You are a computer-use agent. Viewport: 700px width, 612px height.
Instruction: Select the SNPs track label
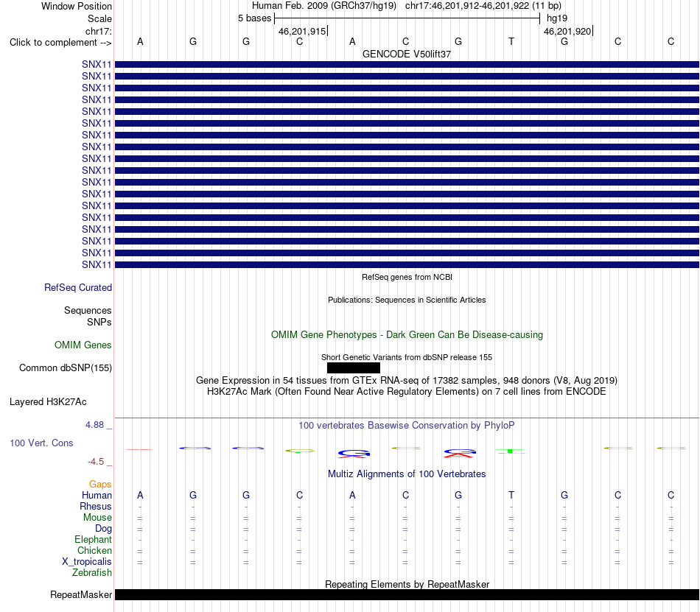click(99, 322)
